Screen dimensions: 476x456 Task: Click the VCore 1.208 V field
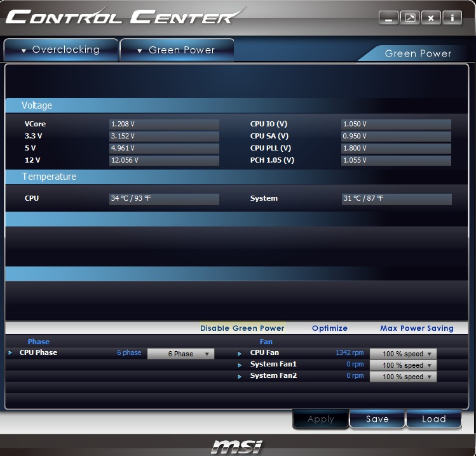point(164,124)
